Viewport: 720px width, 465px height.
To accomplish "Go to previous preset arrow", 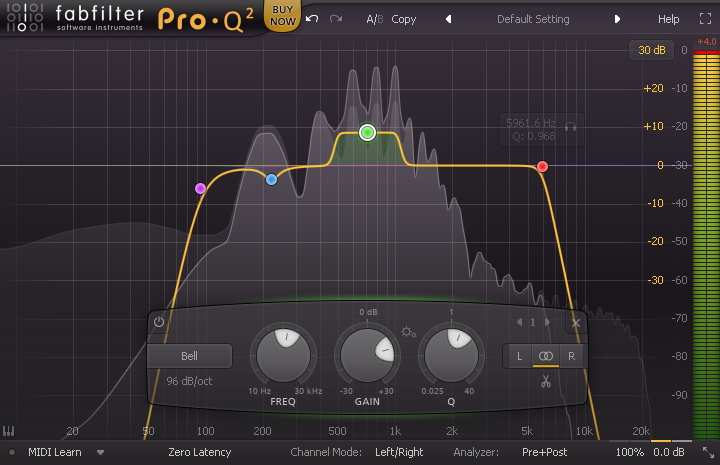I will tap(449, 19).
